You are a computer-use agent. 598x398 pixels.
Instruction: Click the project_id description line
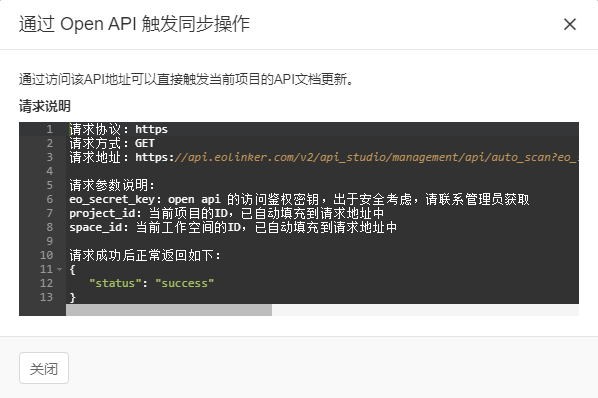pyautogui.click(x=227, y=213)
